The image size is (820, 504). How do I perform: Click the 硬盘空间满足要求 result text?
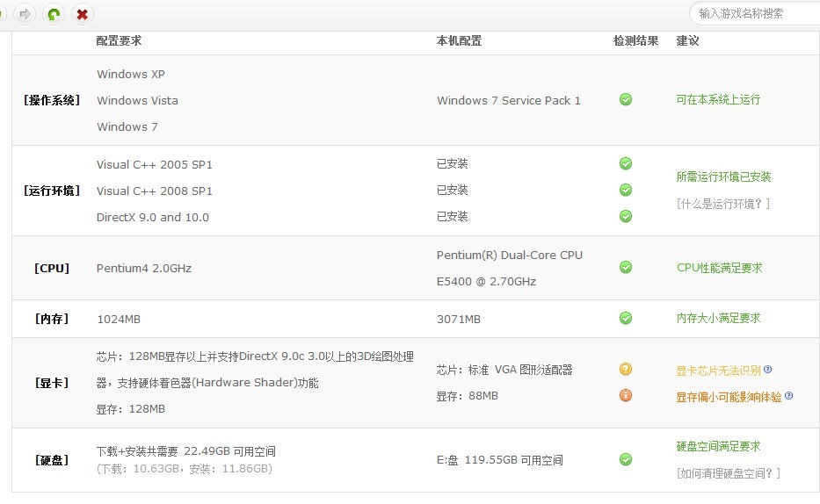719,446
